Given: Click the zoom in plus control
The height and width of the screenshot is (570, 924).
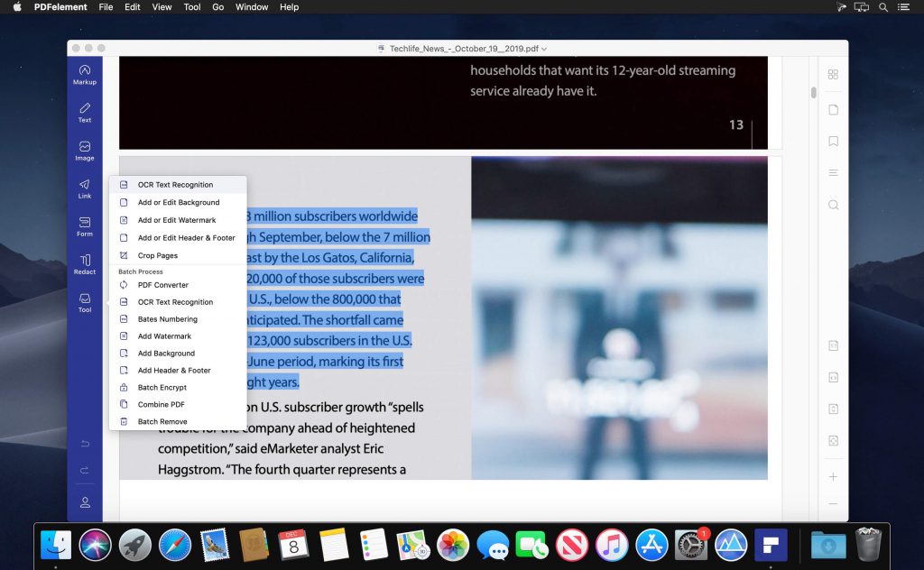Looking at the screenshot, I should point(832,476).
